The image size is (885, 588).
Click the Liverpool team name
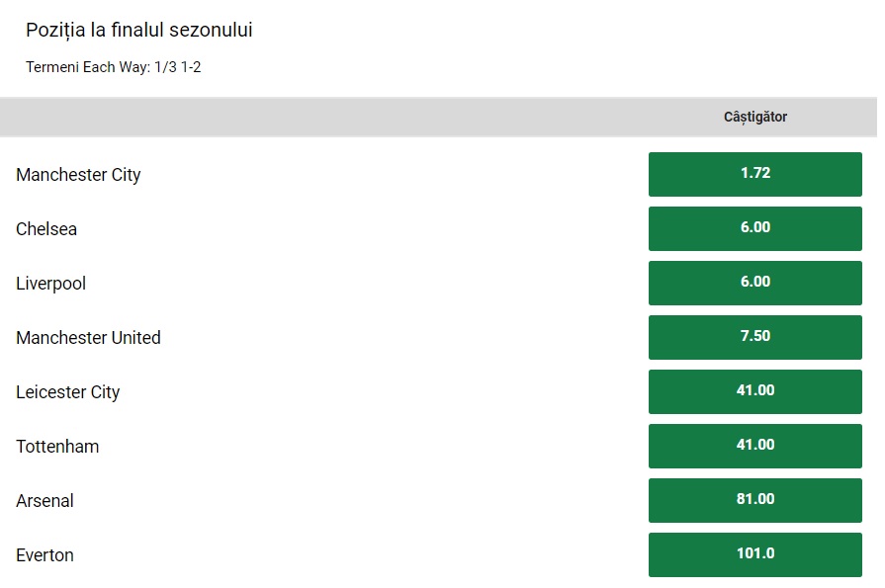point(50,284)
